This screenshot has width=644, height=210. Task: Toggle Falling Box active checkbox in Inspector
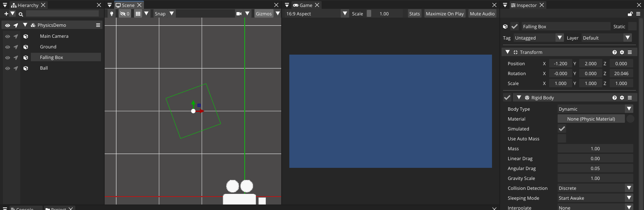pyautogui.click(x=514, y=26)
